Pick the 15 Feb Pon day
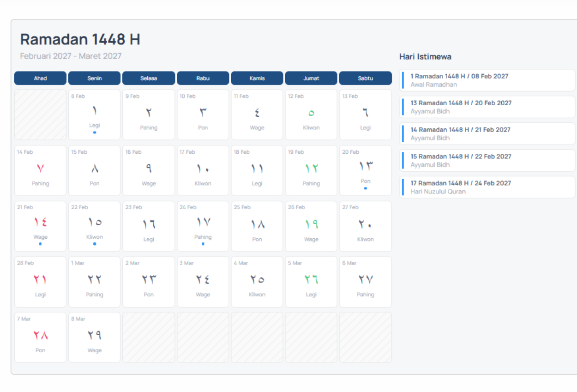The height and width of the screenshot is (392, 577). point(94,170)
